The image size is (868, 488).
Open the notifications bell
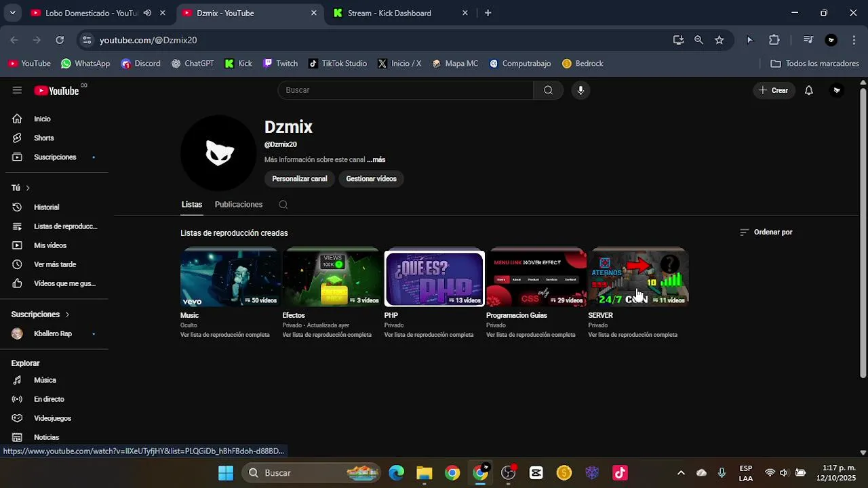click(808, 90)
